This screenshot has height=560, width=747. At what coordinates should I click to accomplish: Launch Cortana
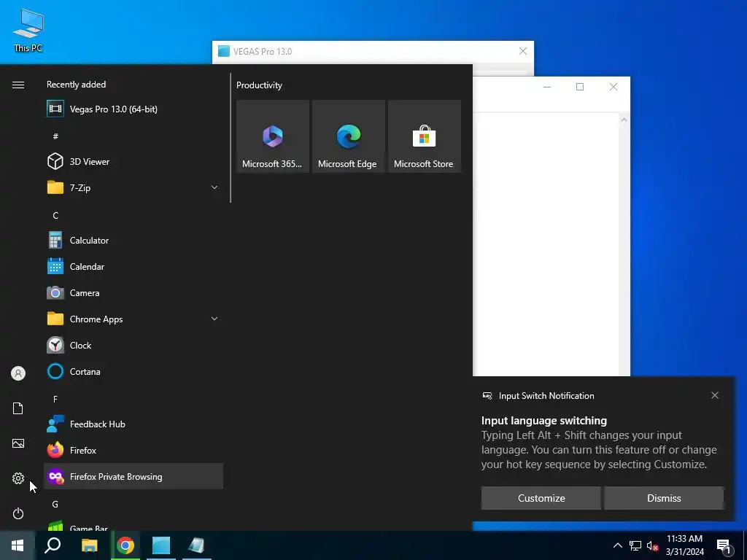point(133,371)
